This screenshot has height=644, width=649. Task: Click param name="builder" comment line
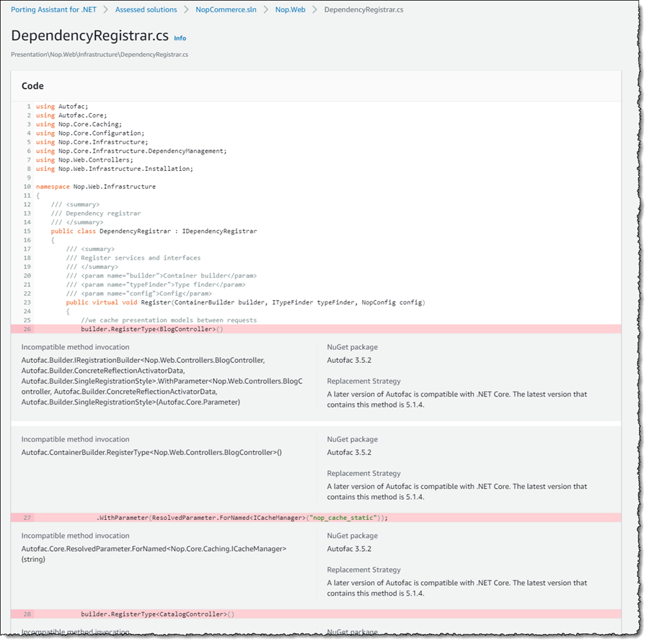click(162, 275)
